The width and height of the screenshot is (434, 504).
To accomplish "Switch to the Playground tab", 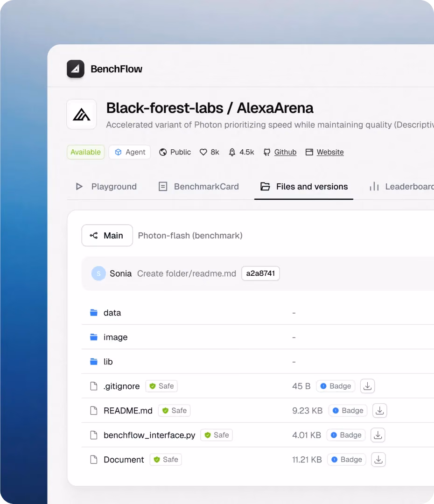I will (x=106, y=186).
